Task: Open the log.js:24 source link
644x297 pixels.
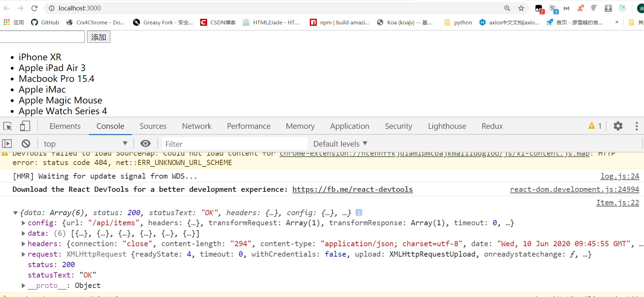Action: 620,176
